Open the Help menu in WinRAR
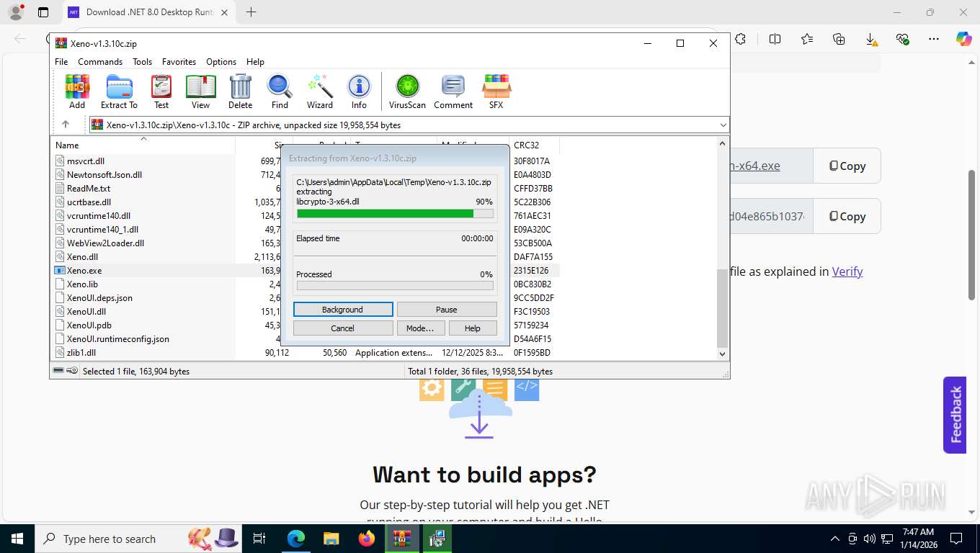This screenshot has width=980, height=553. (255, 62)
